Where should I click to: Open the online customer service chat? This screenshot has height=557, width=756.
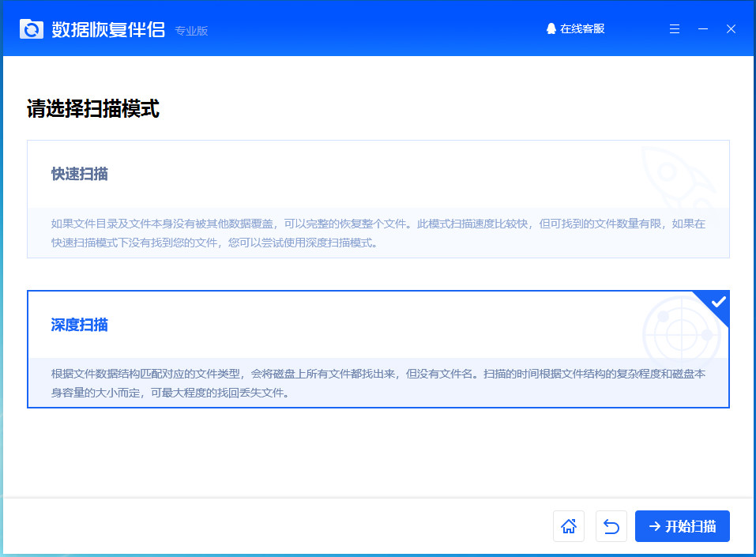(x=575, y=29)
